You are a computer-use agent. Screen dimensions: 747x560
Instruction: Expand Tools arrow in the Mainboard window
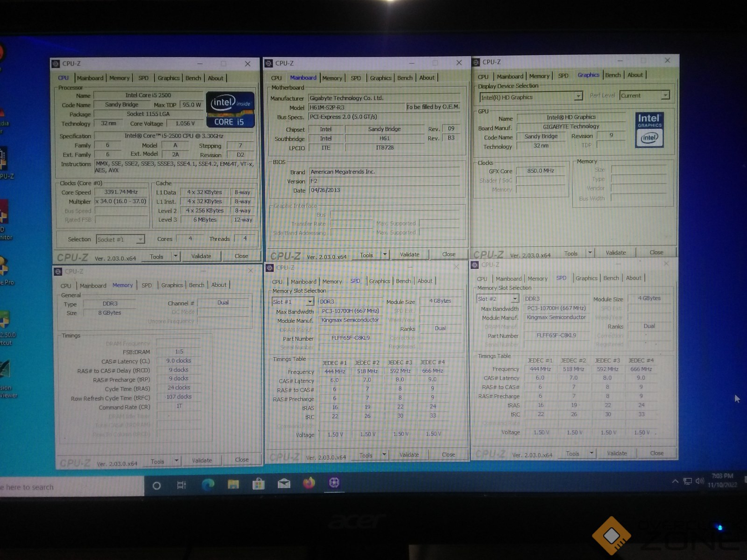(385, 255)
